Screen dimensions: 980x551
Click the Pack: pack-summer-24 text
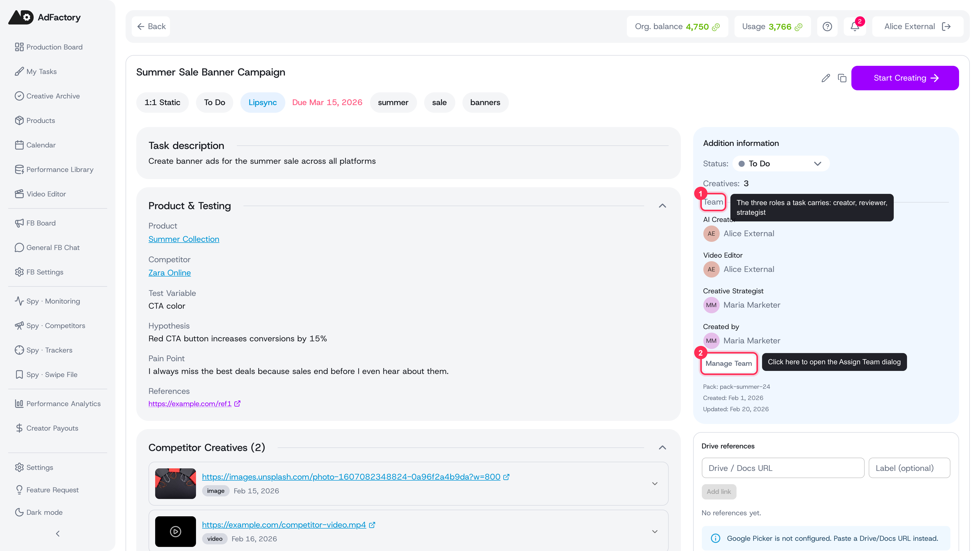(736, 386)
